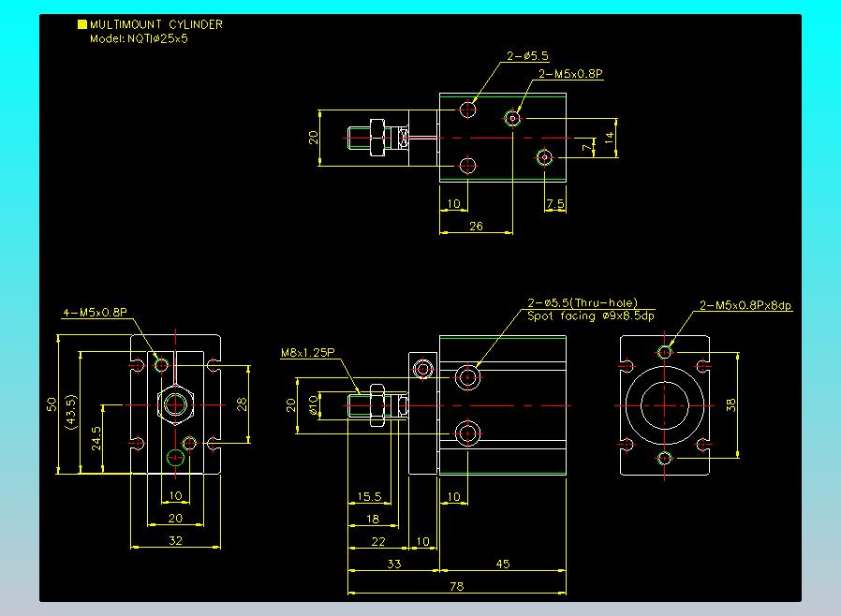Screen dimensions: 841x616
Task: Pick the 50 overall height dimension
Action: pyautogui.click(x=52, y=404)
